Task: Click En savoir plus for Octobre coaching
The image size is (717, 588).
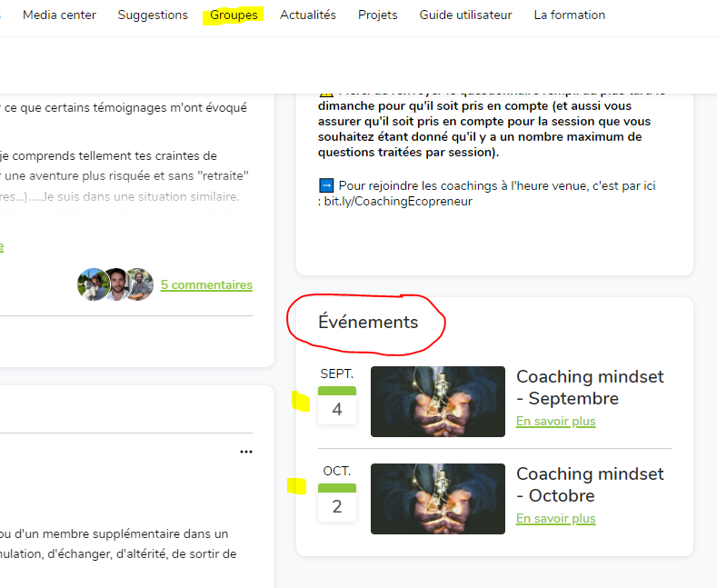Action: click(x=555, y=519)
